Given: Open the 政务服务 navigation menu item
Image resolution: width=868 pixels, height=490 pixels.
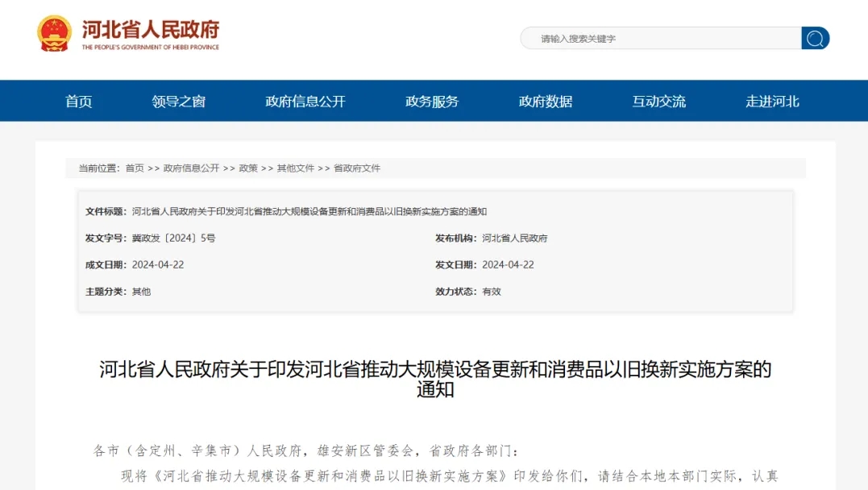Looking at the screenshot, I should point(431,101).
